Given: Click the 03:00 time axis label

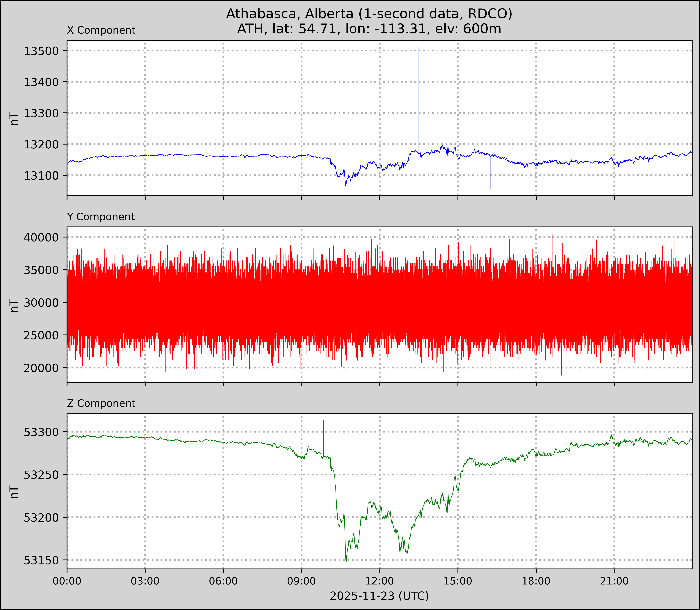Looking at the screenshot, I should point(145,581).
